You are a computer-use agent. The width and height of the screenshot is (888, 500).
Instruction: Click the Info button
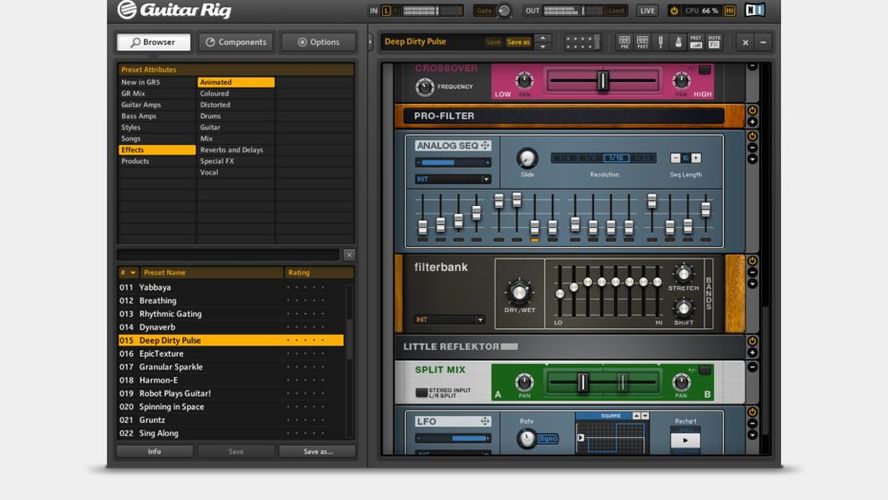[155, 451]
